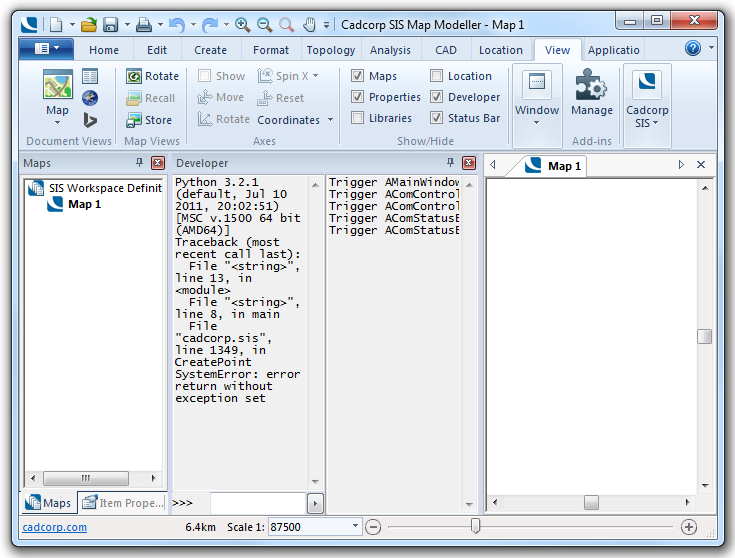Viewport: 735px width, 558px height.
Task: Expand the Map button dropdown arrow
Action: [57, 123]
